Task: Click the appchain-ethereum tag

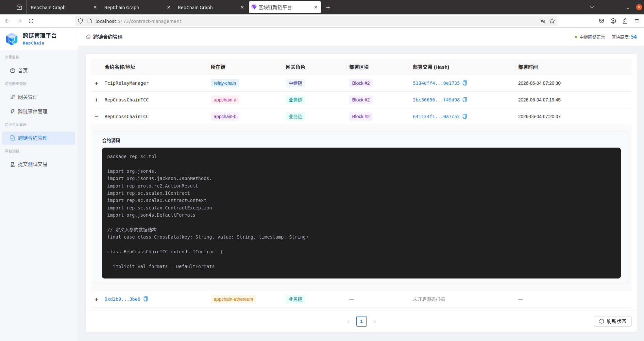Action: click(233, 299)
